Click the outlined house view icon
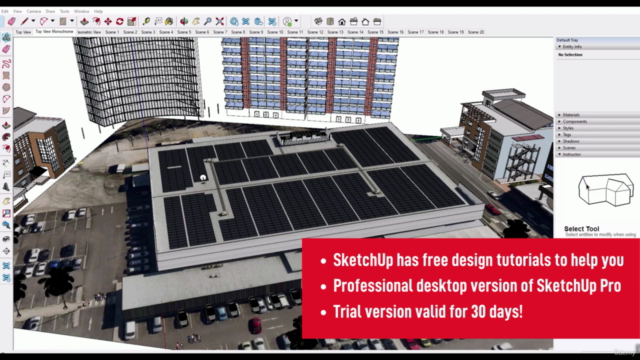 point(365,21)
